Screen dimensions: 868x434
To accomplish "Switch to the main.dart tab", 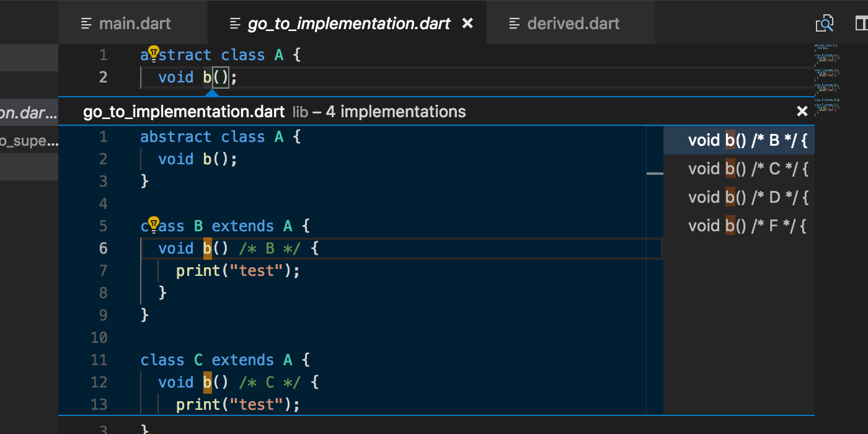I will [134, 24].
